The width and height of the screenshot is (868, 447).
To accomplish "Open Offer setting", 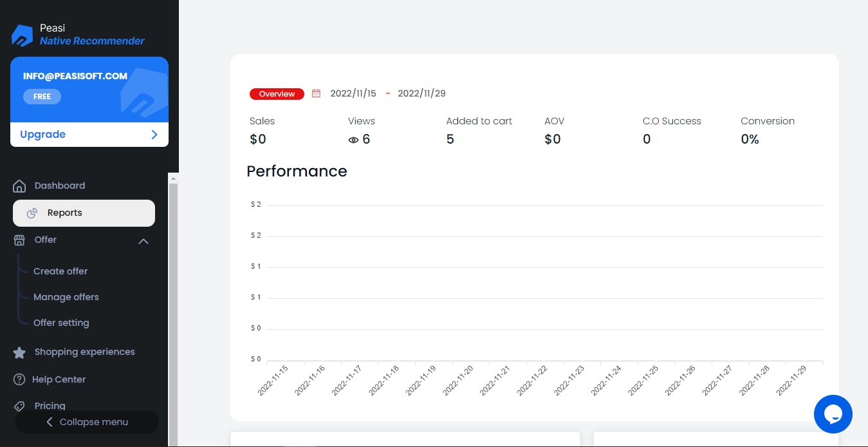I will (61, 323).
